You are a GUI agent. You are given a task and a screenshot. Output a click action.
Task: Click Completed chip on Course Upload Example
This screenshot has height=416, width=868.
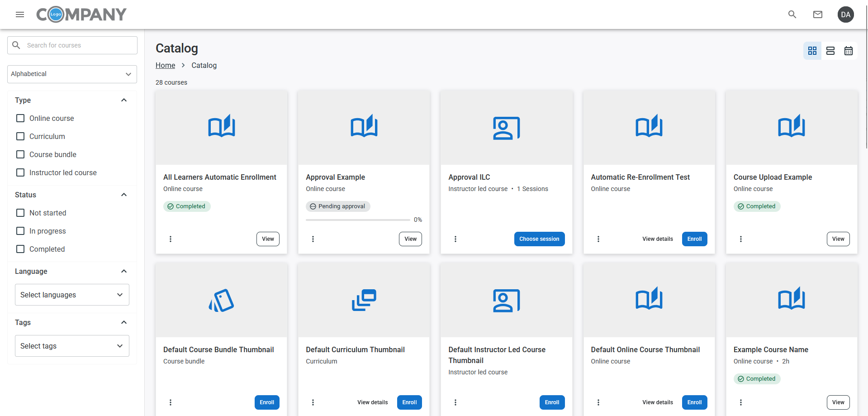click(757, 206)
